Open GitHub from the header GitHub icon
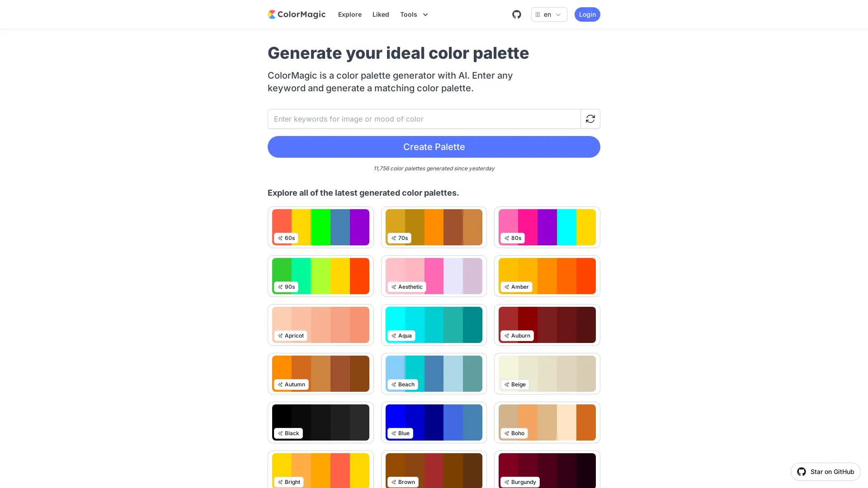The image size is (868, 488). (516, 14)
